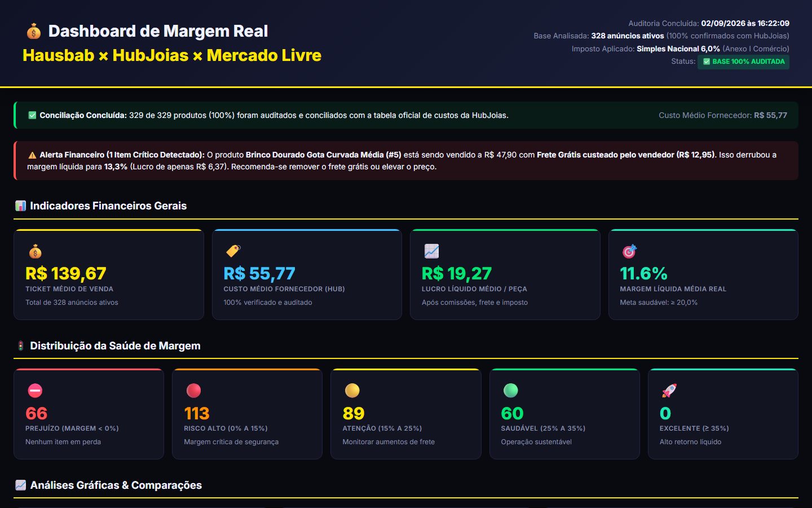Image resolution: width=812 pixels, height=508 pixels.
Task: Click the 113 count in Risco Alto card
Action: coord(197,414)
